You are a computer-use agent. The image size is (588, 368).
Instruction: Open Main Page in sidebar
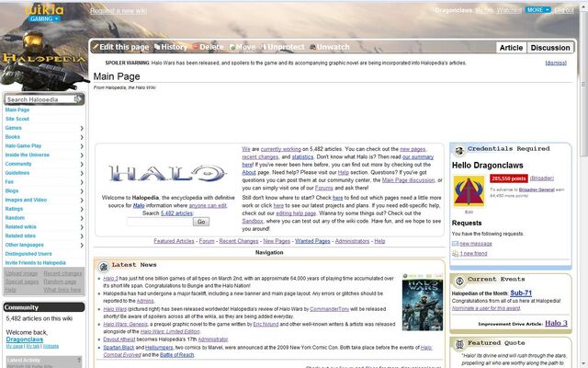(x=17, y=109)
